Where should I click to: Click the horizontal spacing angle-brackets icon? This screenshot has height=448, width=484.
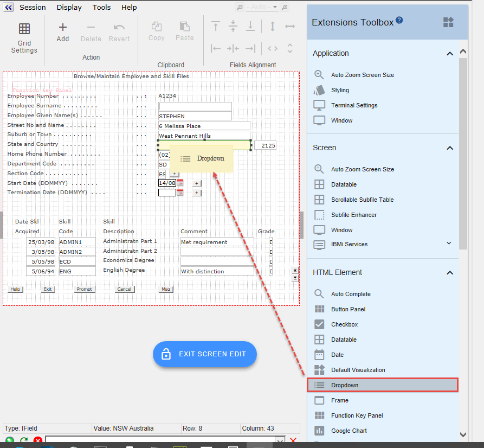(x=273, y=48)
